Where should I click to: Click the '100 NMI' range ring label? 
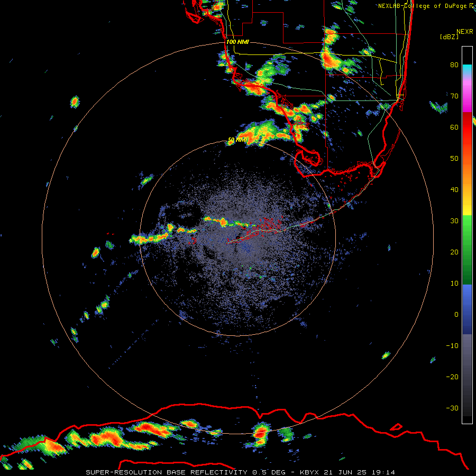[237, 42]
